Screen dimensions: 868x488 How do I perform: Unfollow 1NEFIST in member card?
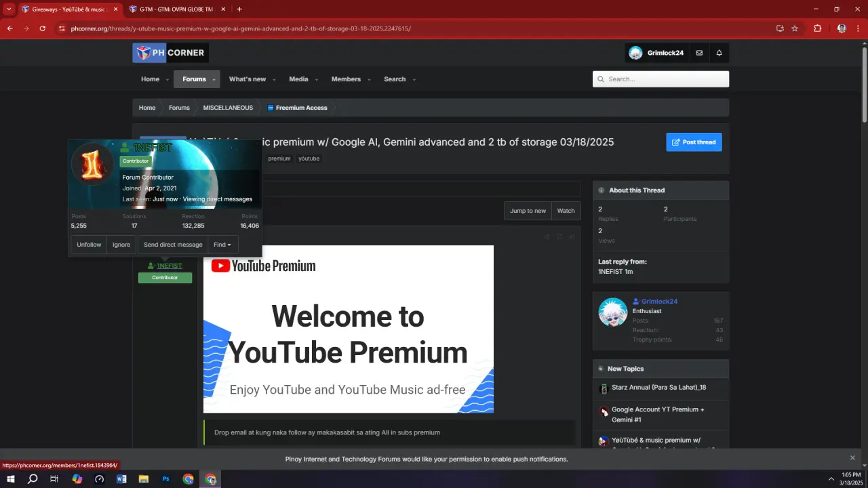point(89,245)
